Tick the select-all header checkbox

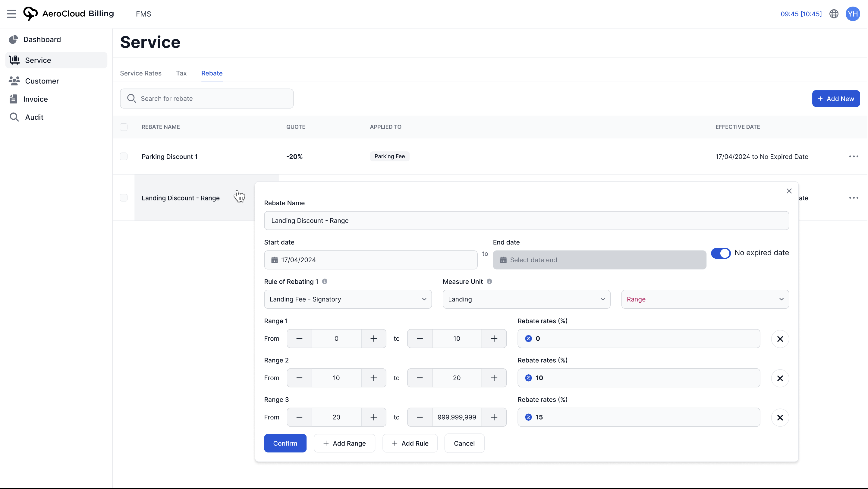(x=124, y=127)
